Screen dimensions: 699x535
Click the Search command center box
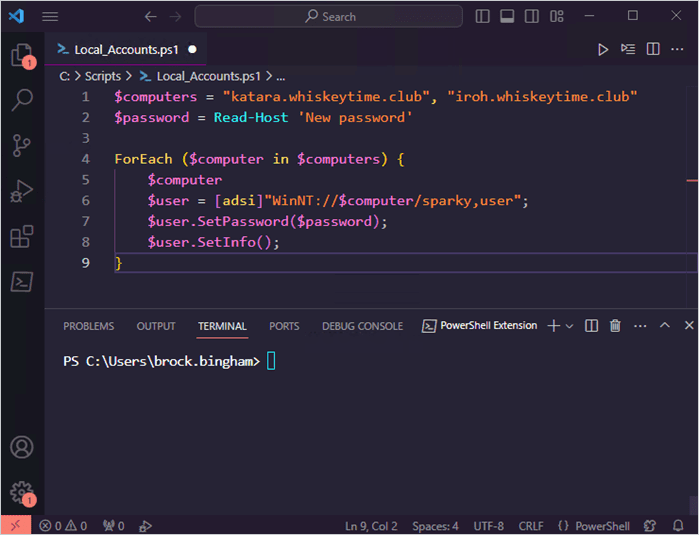tap(329, 16)
